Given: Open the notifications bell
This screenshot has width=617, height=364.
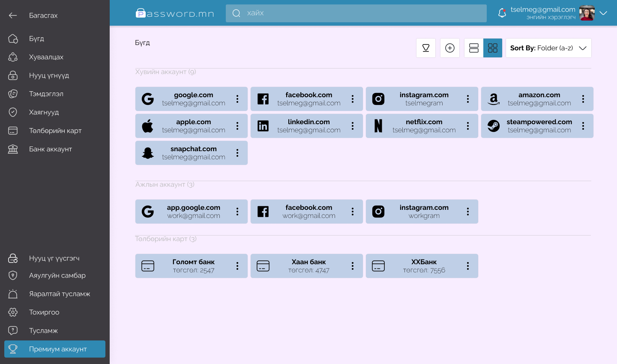Looking at the screenshot, I should pos(502,13).
